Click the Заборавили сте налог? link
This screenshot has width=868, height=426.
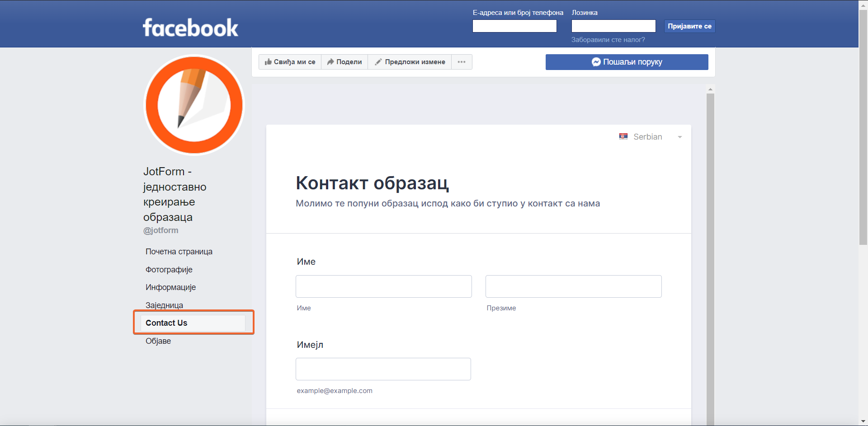[x=608, y=40]
